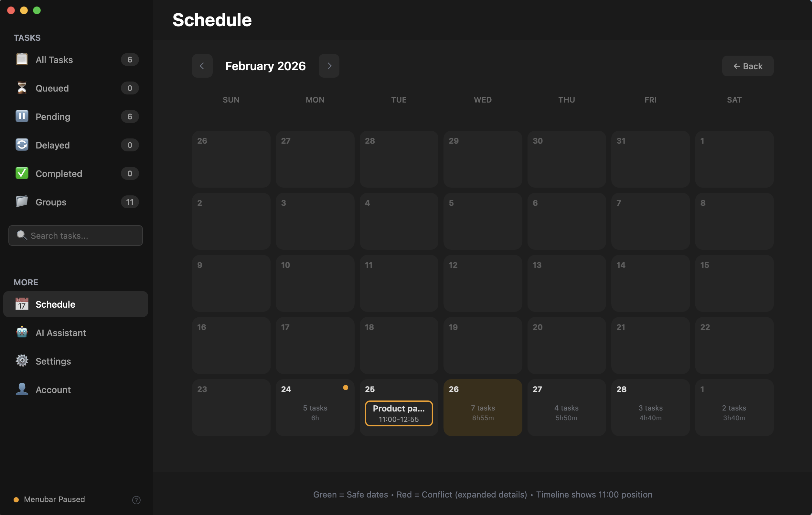Click the Search tasks field
This screenshot has width=812, height=515.
click(75, 236)
